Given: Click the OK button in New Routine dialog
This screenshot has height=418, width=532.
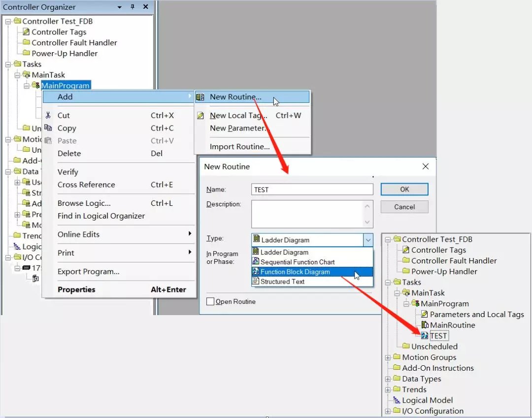Looking at the screenshot, I should tap(404, 189).
